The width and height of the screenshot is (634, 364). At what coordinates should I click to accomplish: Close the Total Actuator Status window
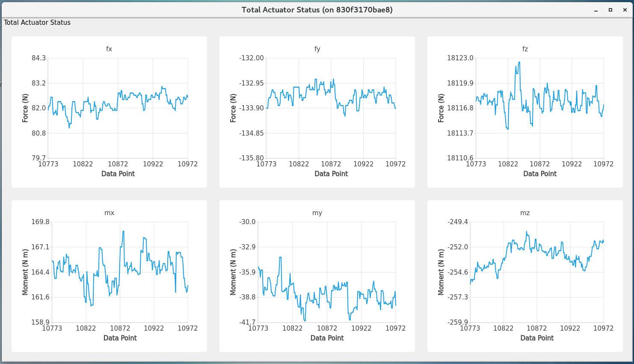click(x=625, y=10)
